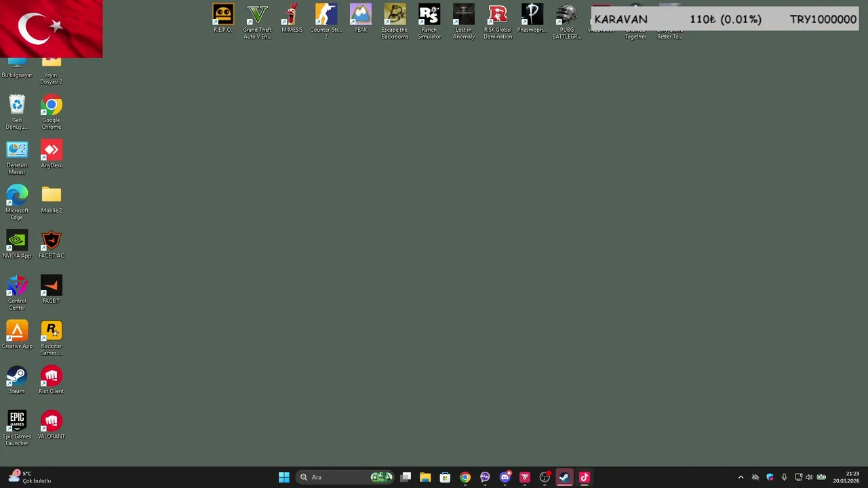This screenshot has height=488, width=868.
Task: Open the network status tray icon
Action: pyautogui.click(x=798, y=477)
